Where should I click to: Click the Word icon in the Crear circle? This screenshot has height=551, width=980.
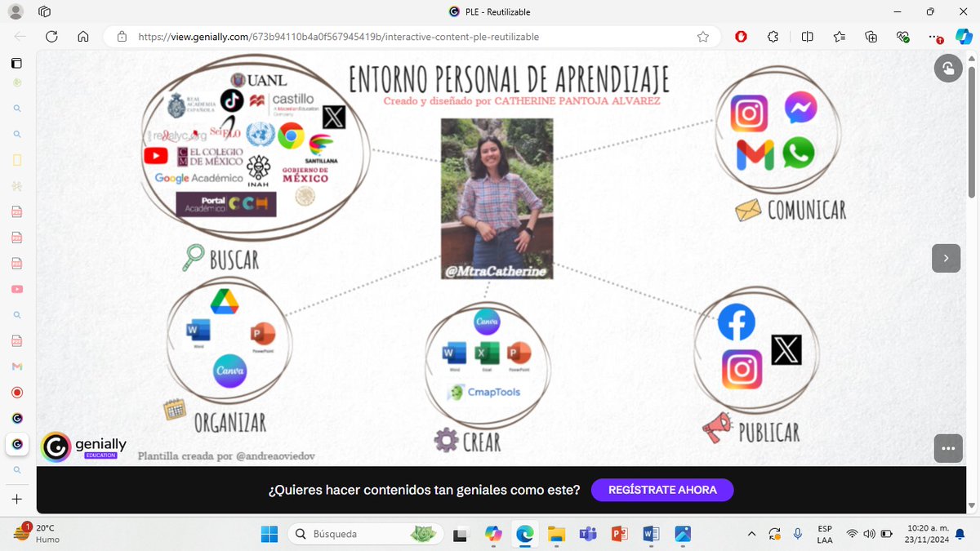(453, 354)
